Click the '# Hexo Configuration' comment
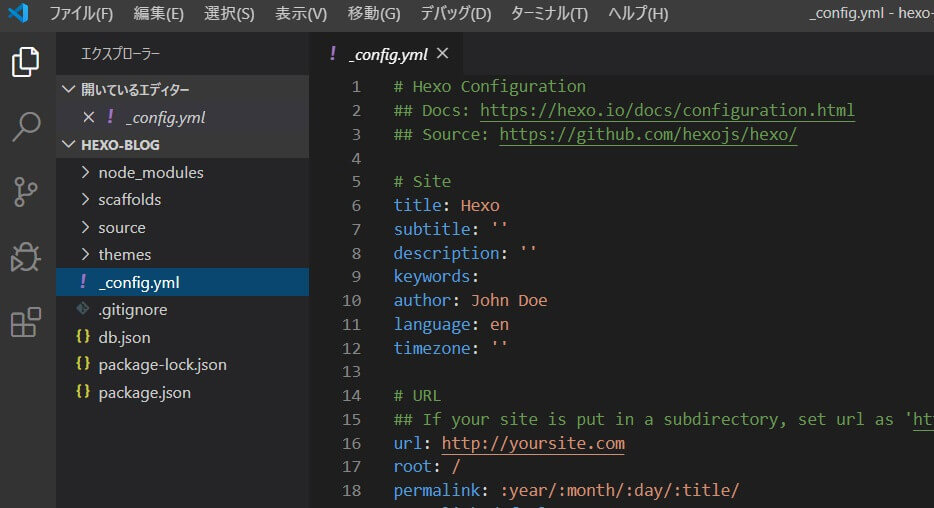The width and height of the screenshot is (934, 508). pos(490,86)
